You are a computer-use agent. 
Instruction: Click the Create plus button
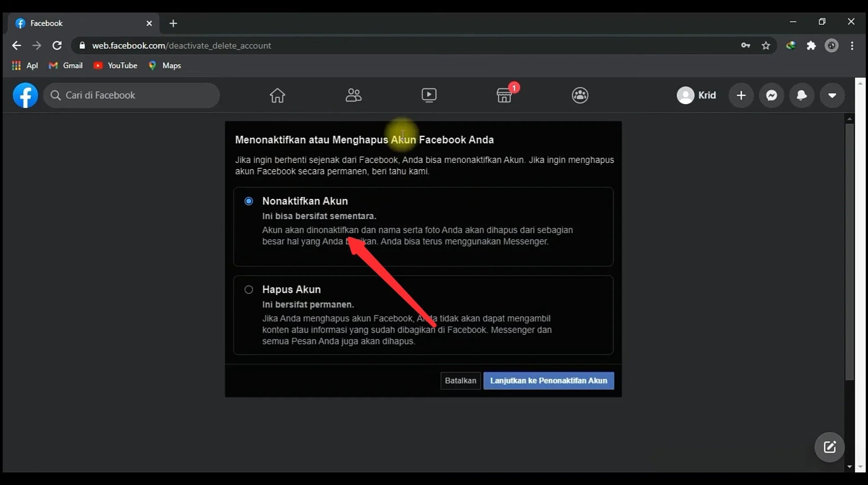[741, 95]
